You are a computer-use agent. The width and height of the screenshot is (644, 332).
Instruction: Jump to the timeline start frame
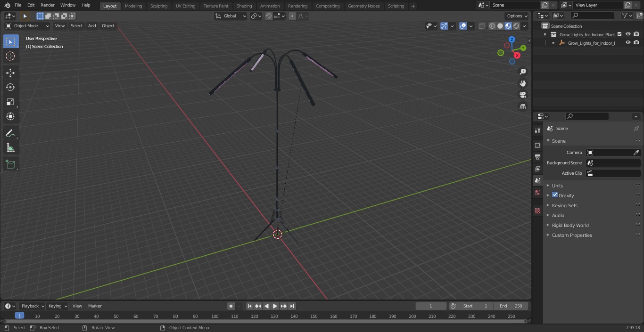pos(249,306)
